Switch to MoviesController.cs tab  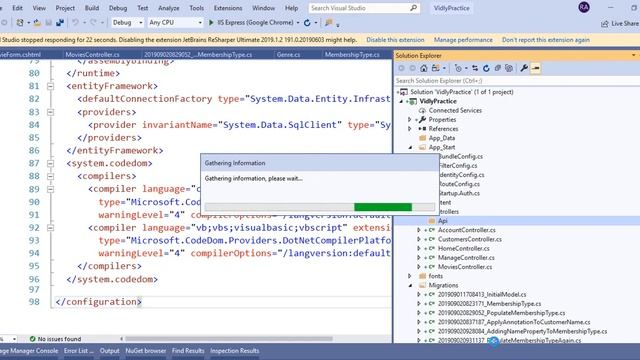93,54
